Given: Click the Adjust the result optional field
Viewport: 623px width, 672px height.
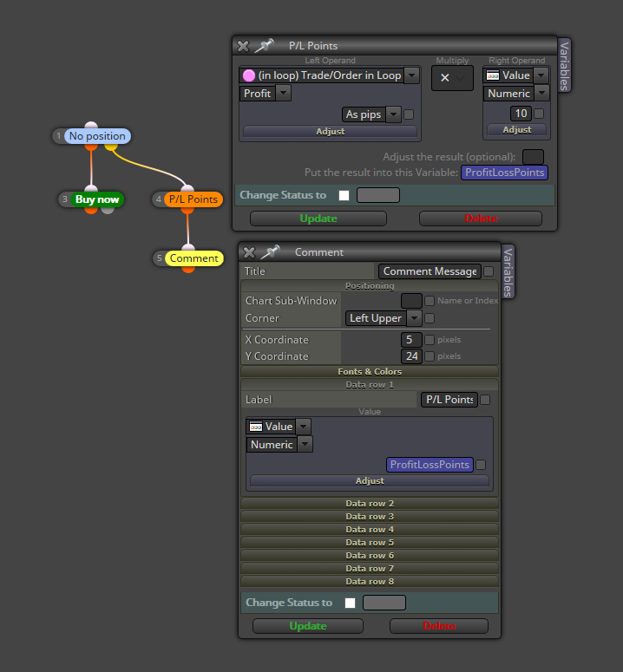Looking at the screenshot, I should (533, 157).
